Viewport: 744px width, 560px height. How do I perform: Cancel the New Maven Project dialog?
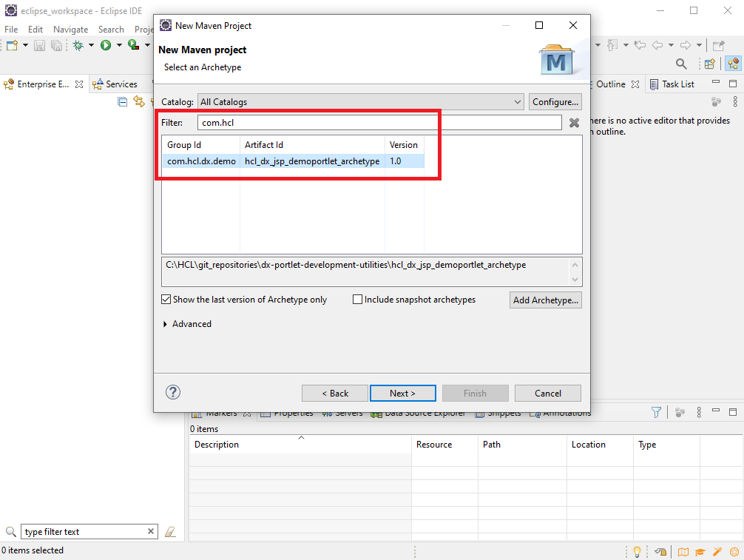click(x=548, y=394)
